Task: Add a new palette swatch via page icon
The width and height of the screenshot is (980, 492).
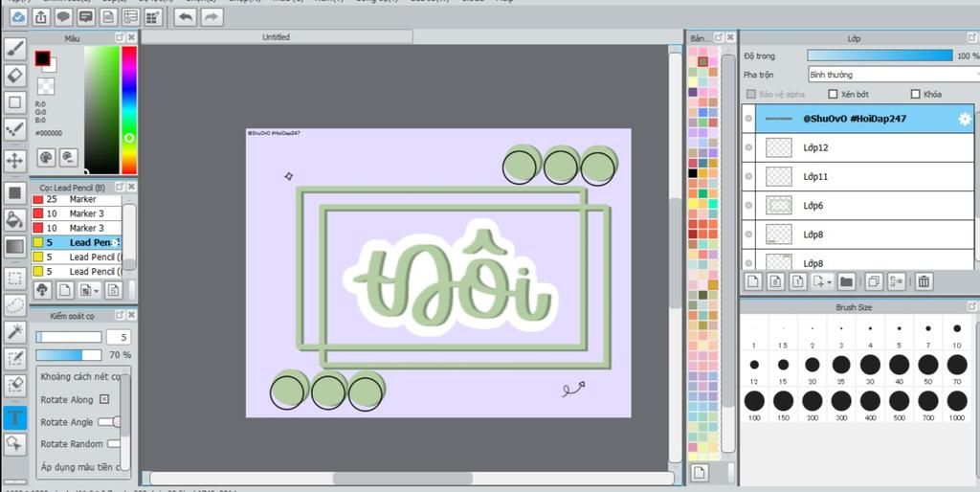Action: click(x=700, y=473)
